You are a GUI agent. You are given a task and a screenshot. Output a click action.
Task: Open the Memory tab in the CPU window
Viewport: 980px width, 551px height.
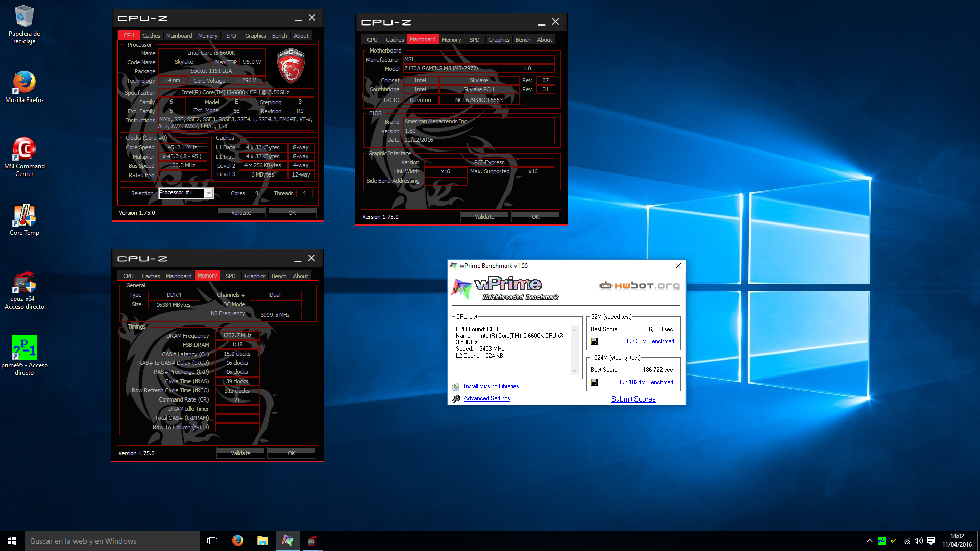(208, 36)
